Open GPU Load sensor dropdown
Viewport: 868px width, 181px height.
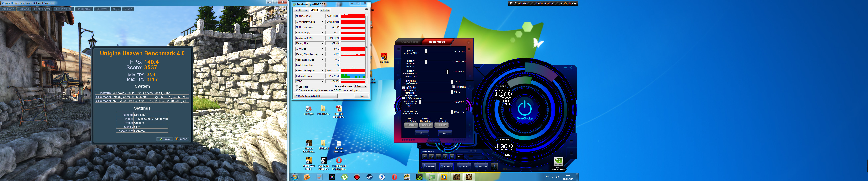pyautogui.click(x=322, y=49)
